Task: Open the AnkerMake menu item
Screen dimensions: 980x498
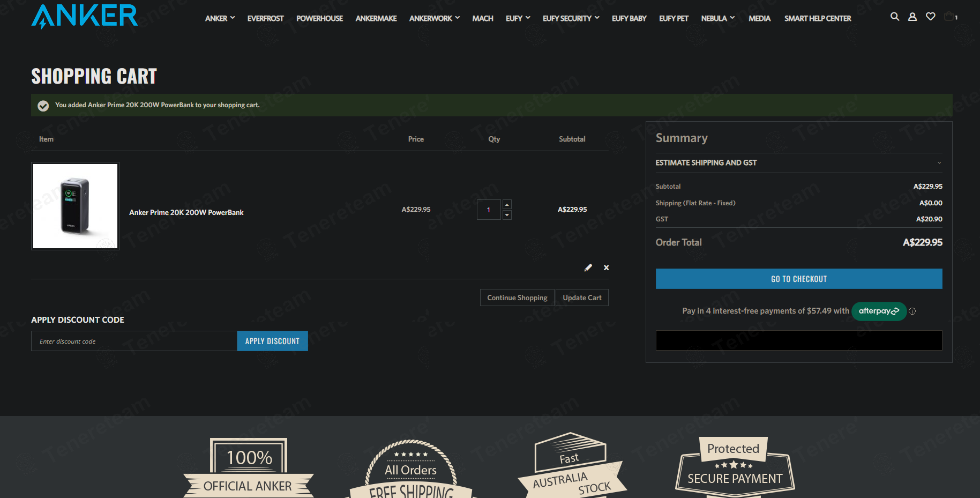Action: (x=376, y=18)
